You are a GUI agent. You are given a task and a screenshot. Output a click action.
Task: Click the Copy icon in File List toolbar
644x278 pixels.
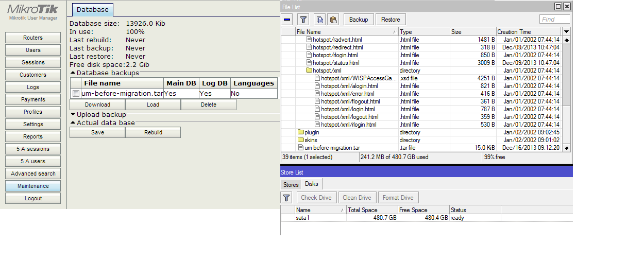pyautogui.click(x=320, y=20)
